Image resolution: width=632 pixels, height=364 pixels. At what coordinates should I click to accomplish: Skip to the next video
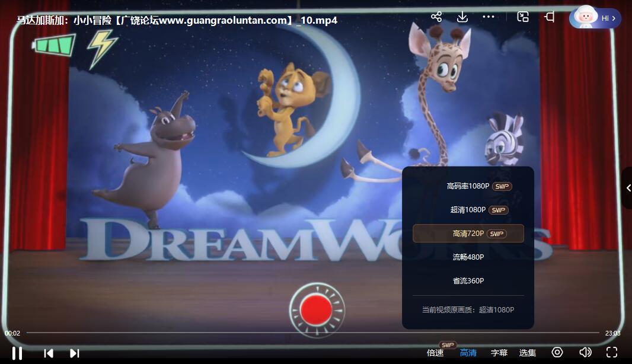click(x=74, y=353)
